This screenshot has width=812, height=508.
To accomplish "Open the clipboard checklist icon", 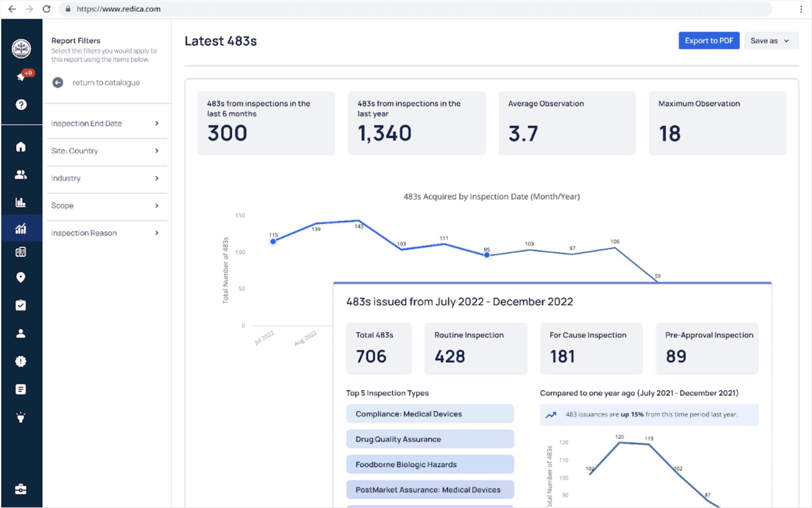I will click(21, 305).
